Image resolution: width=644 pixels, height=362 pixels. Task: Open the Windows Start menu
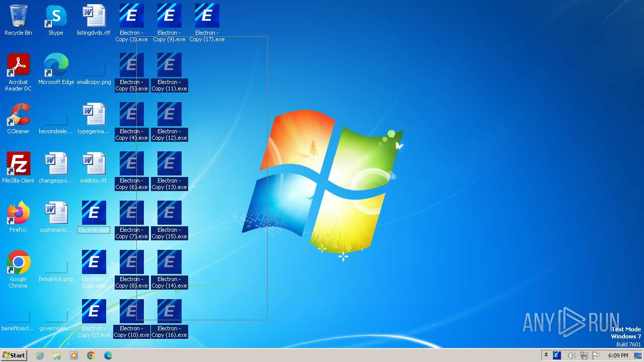pyautogui.click(x=14, y=355)
